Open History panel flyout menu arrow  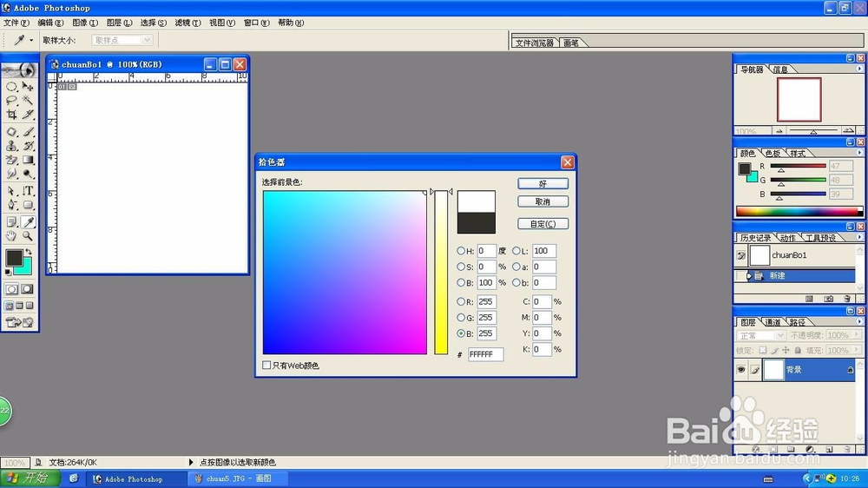859,237
